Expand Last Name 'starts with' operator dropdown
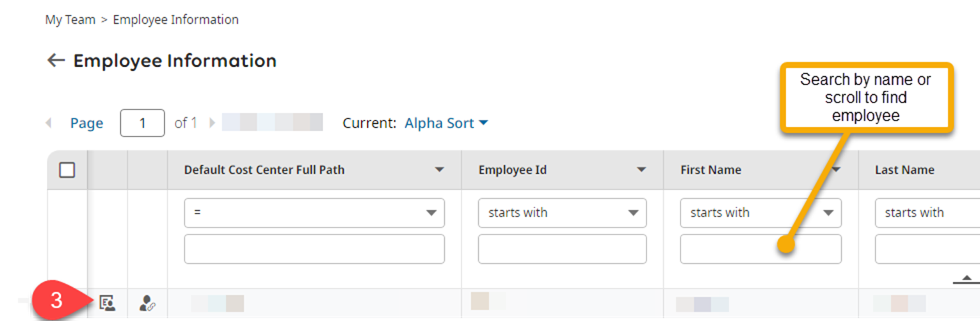 (927, 213)
